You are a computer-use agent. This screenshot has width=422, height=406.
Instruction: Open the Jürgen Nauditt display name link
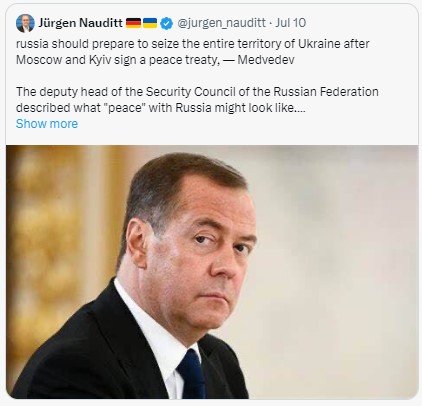[x=80, y=23]
